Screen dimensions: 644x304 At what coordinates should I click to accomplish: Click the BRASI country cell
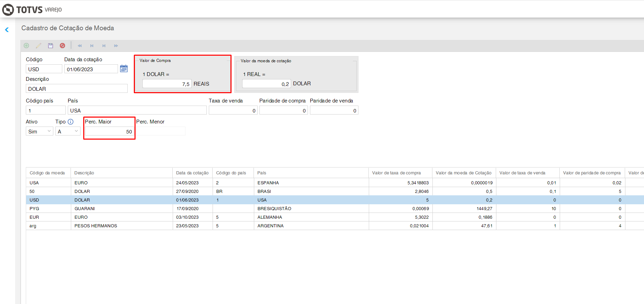311,191
